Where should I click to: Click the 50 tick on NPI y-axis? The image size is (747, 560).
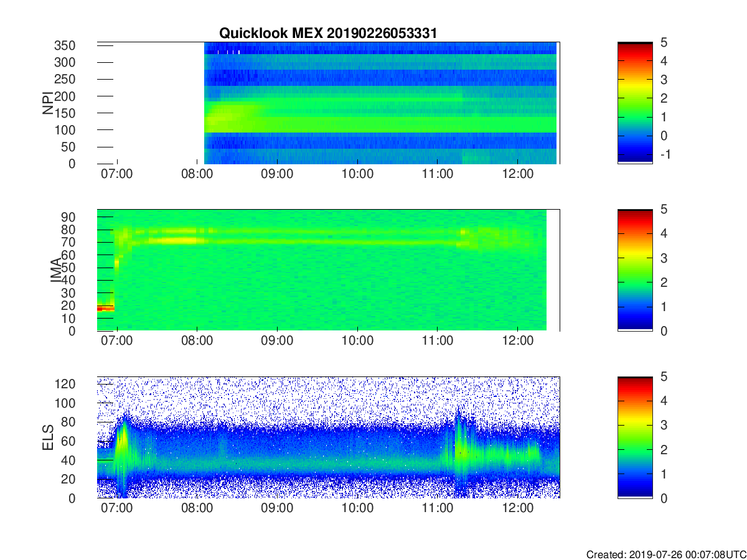coord(69,147)
